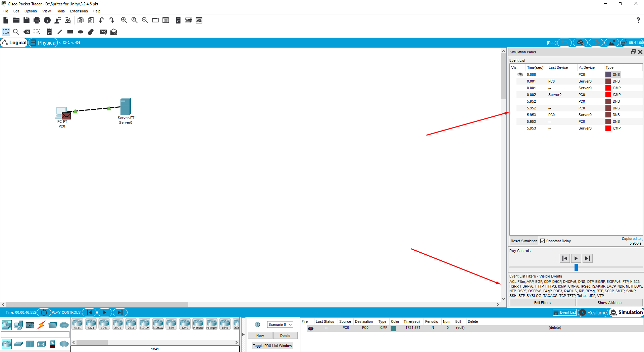This screenshot has height=352, width=644.
Task: Select the Resize Shape tool
Action: pos(37,32)
